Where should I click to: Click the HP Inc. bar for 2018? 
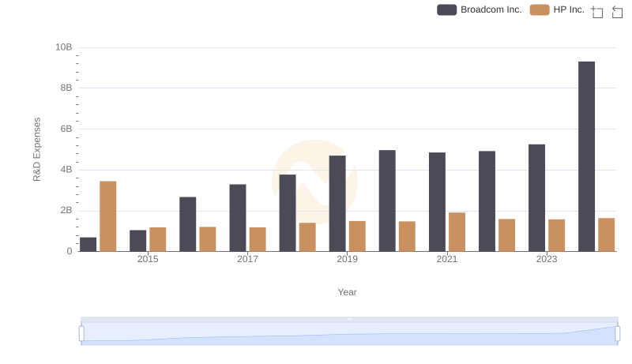click(x=307, y=237)
